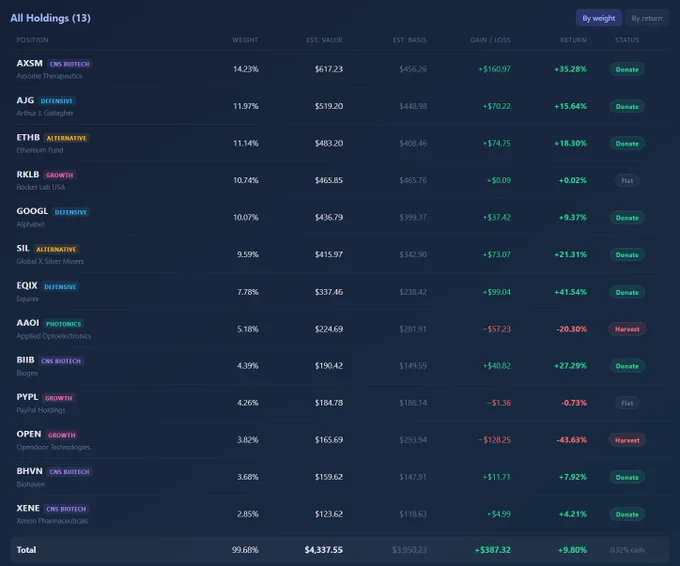Image resolution: width=680 pixels, height=566 pixels.
Task: Click the Donate badge for BIIB
Action: coord(627,366)
